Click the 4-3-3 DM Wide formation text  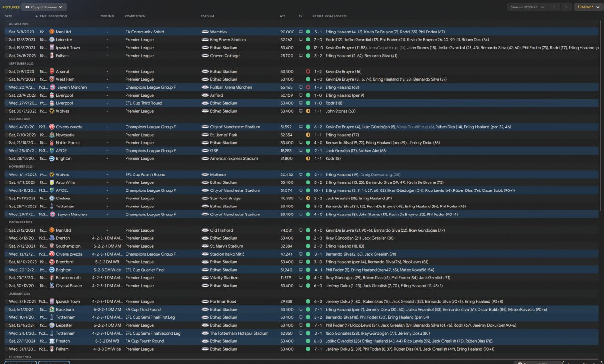[107, 349]
